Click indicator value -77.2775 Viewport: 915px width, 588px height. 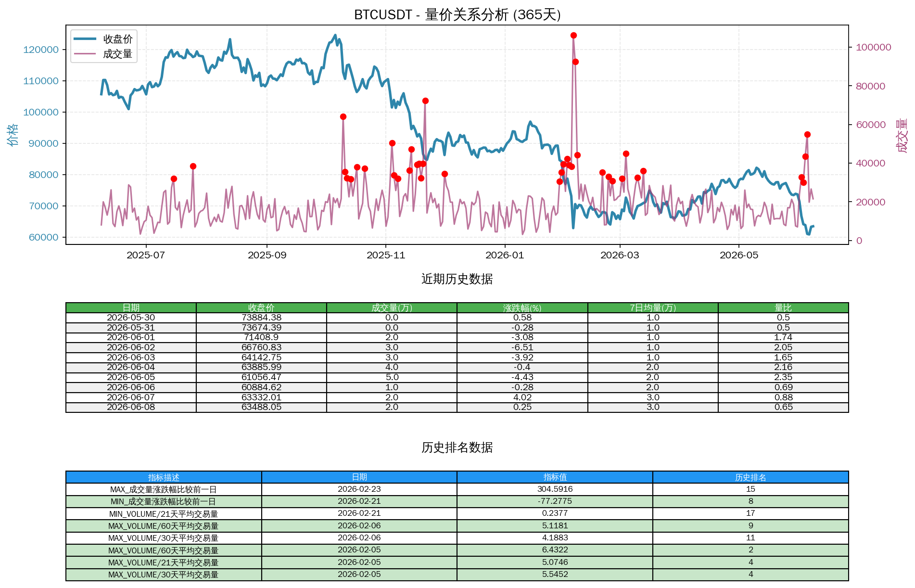pyautogui.click(x=555, y=501)
